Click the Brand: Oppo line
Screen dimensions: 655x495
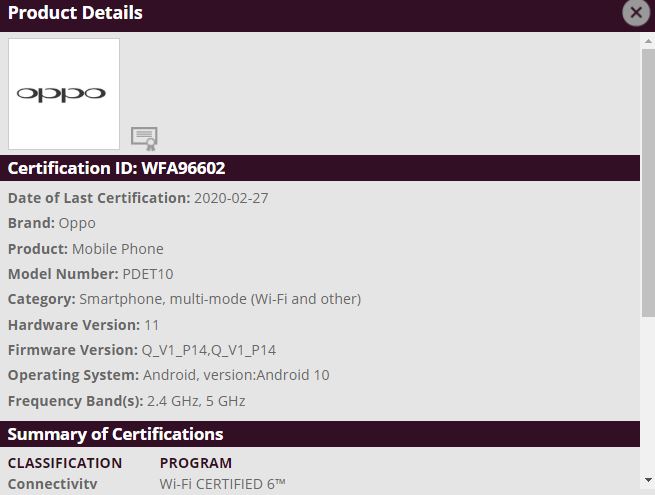(52, 223)
